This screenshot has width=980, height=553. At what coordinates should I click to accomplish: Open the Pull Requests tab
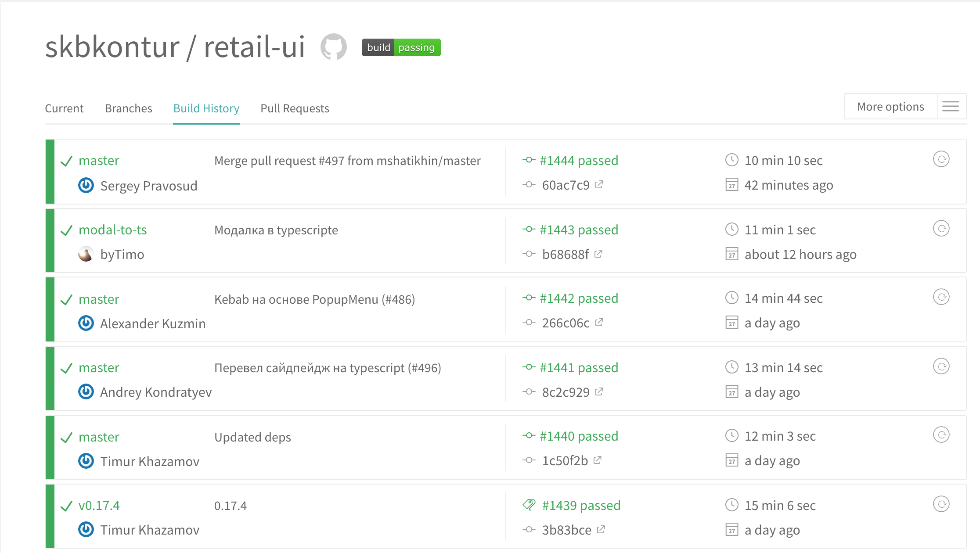coord(295,108)
